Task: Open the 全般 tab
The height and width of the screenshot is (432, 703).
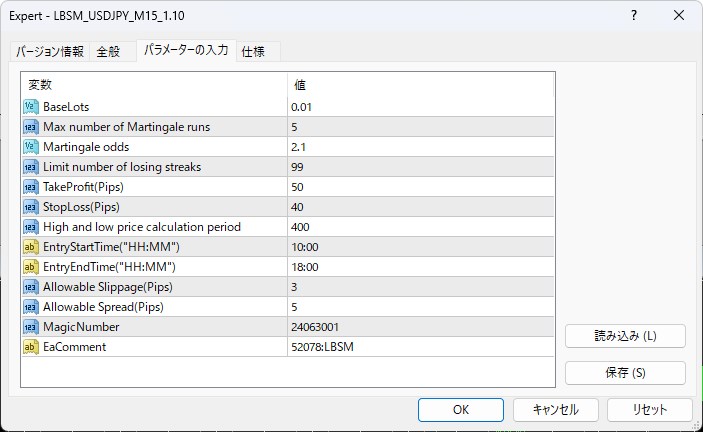Action: coord(108,52)
